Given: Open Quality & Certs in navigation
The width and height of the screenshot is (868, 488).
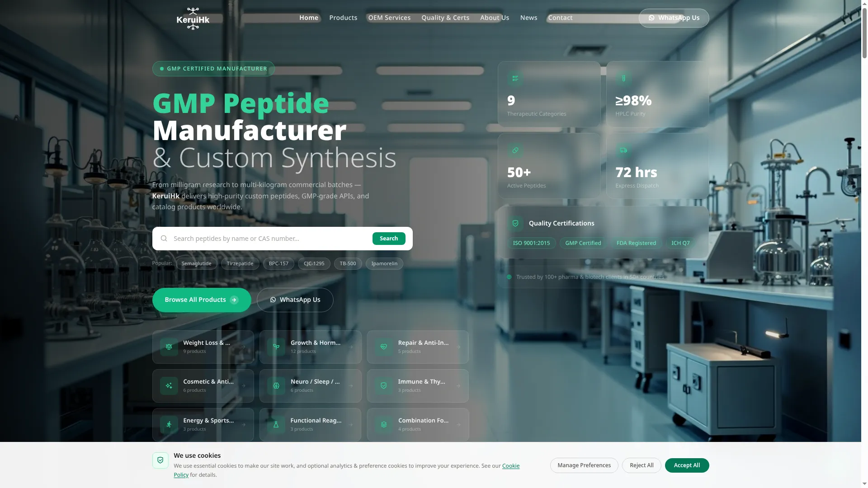Looking at the screenshot, I should 445,18.
